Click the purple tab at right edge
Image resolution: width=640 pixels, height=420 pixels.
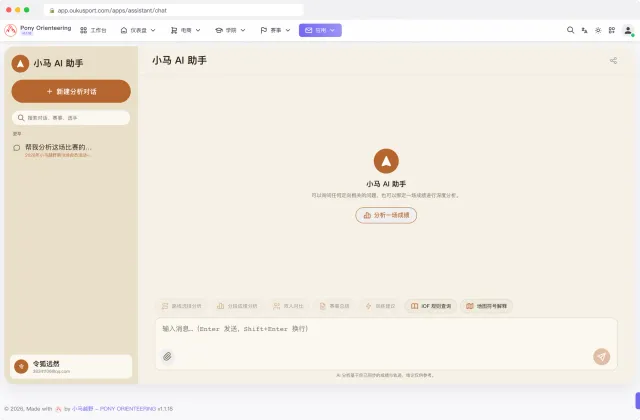tap(638, 400)
